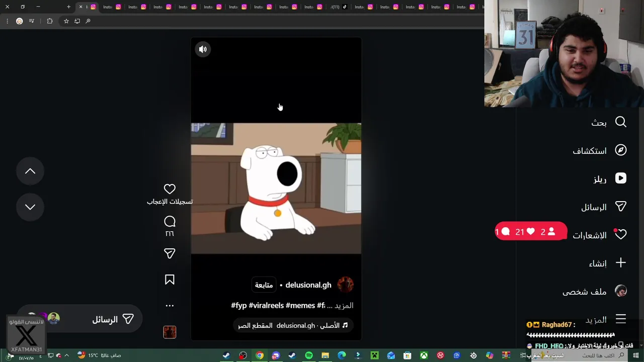
Task: Open the 15°C weather widget
Action: point(99,355)
